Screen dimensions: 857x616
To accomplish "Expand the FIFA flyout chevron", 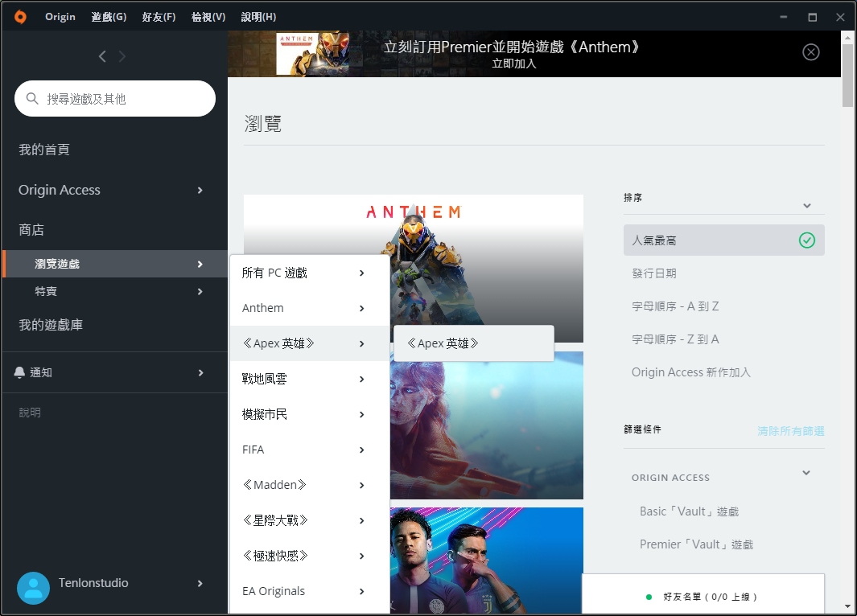I will (x=362, y=450).
